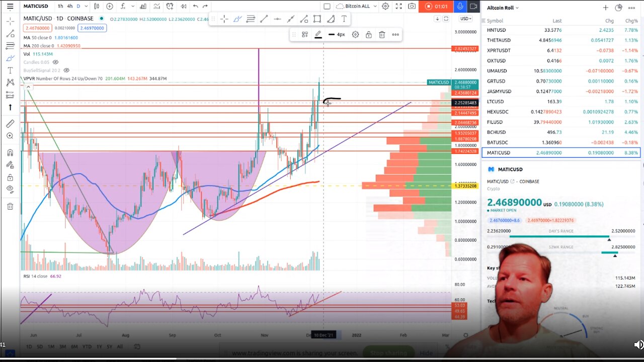Toggle visibility of Candles 0.05 indicator

(55, 62)
